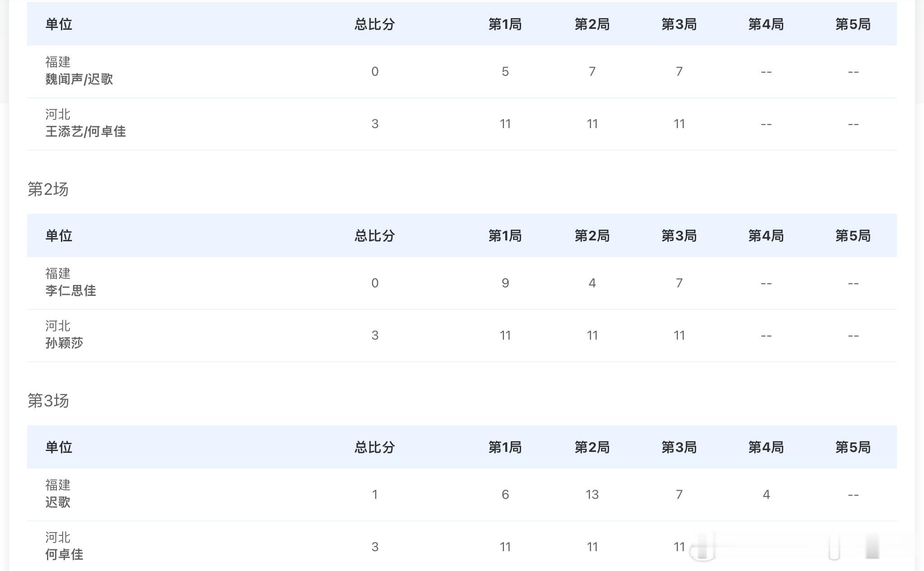The height and width of the screenshot is (571, 924).
Task: Click doubles pair 魏闻声/迟歌
Action: (x=79, y=79)
